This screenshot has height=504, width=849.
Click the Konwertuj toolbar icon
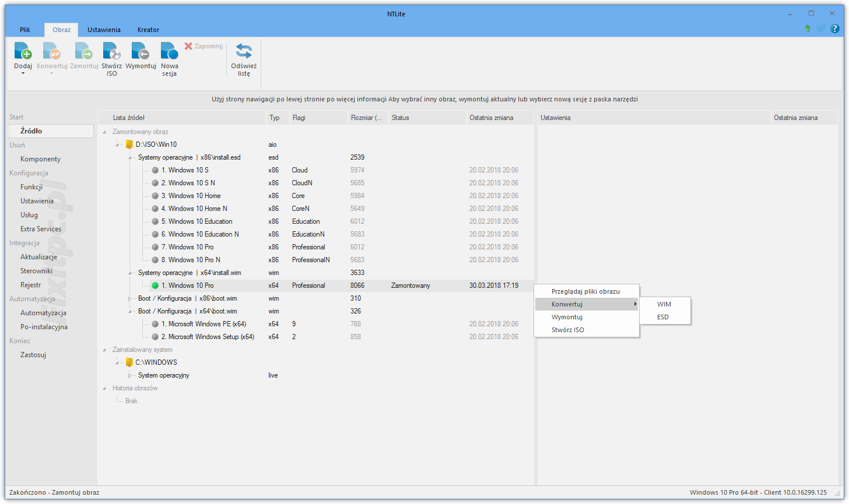(x=52, y=51)
